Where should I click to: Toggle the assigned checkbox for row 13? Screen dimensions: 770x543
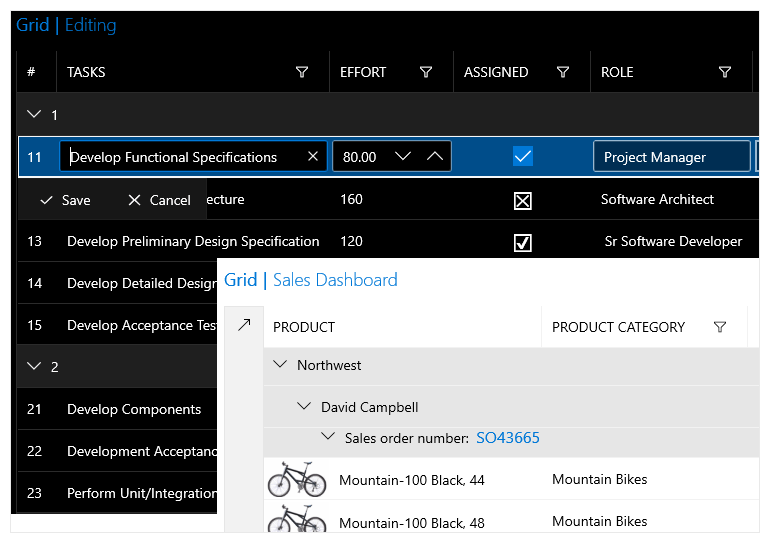522,242
